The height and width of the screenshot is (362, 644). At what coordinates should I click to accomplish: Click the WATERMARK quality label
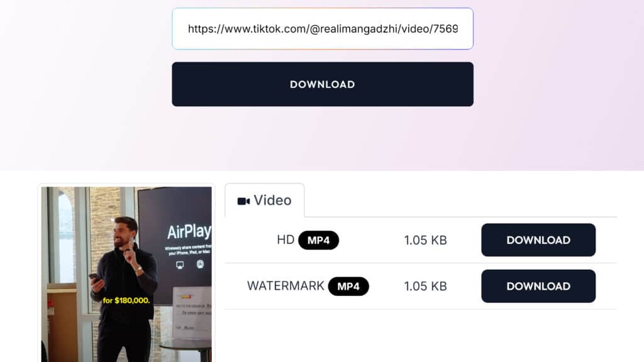point(286,286)
